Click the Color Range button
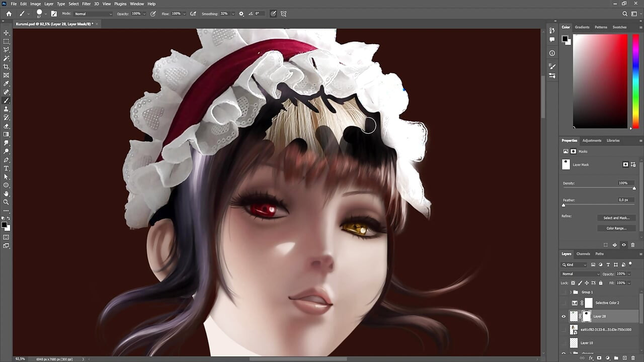The image size is (644, 362). (616, 228)
